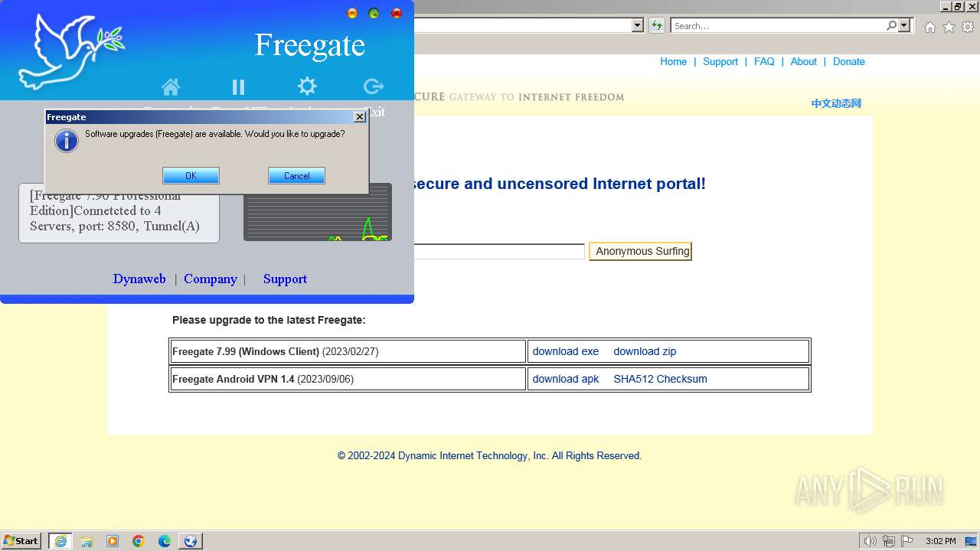The height and width of the screenshot is (551, 980).
Task: Click Cancel in the upgrade dialog
Action: (x=296, y=176)
